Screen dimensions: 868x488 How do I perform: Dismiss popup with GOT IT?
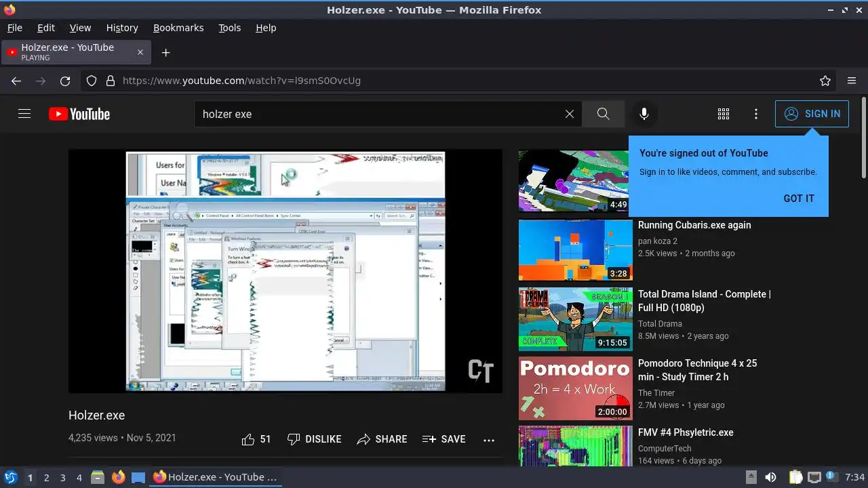click(x=799, y=199)
